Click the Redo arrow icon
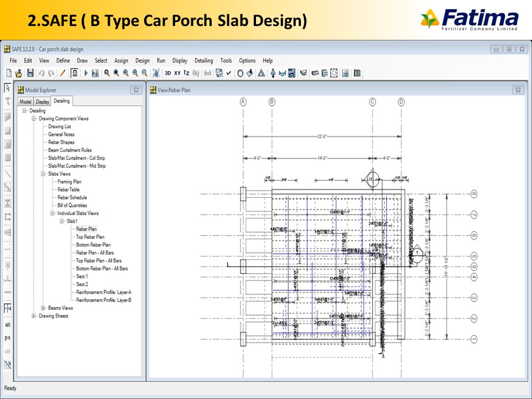 pos(51,73)
